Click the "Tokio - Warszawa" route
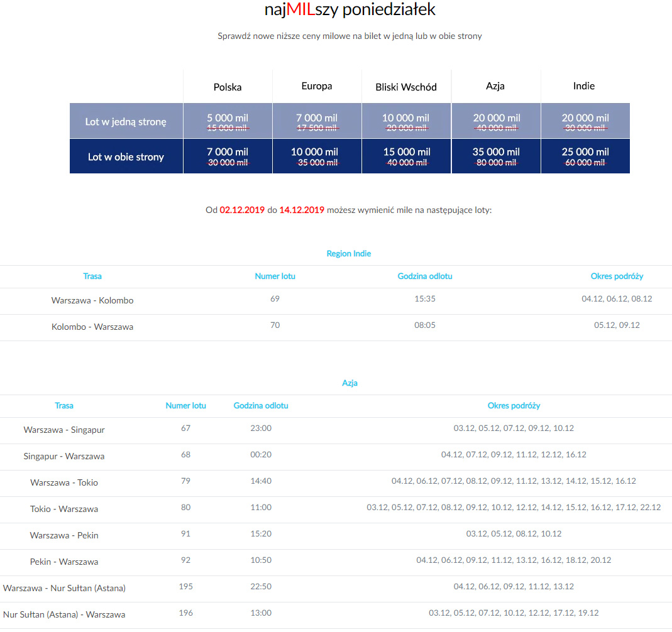This screenshot has height=632, width=672. (64, 509)
